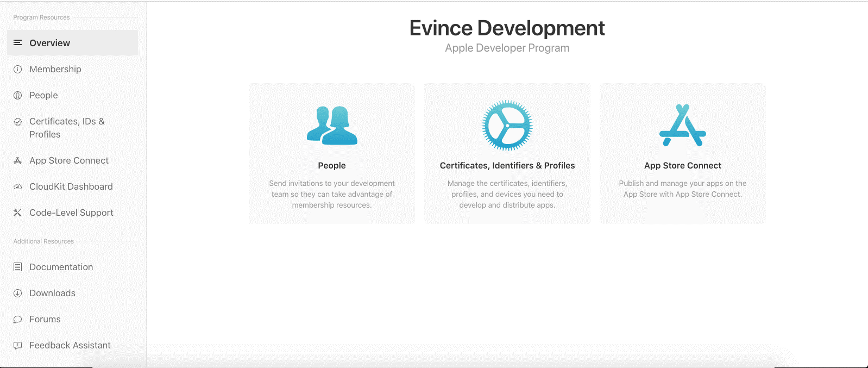This screenshot has width=868, height=368.
Task: Click the large People silhouettes icon
Action: tap(332, 126)
